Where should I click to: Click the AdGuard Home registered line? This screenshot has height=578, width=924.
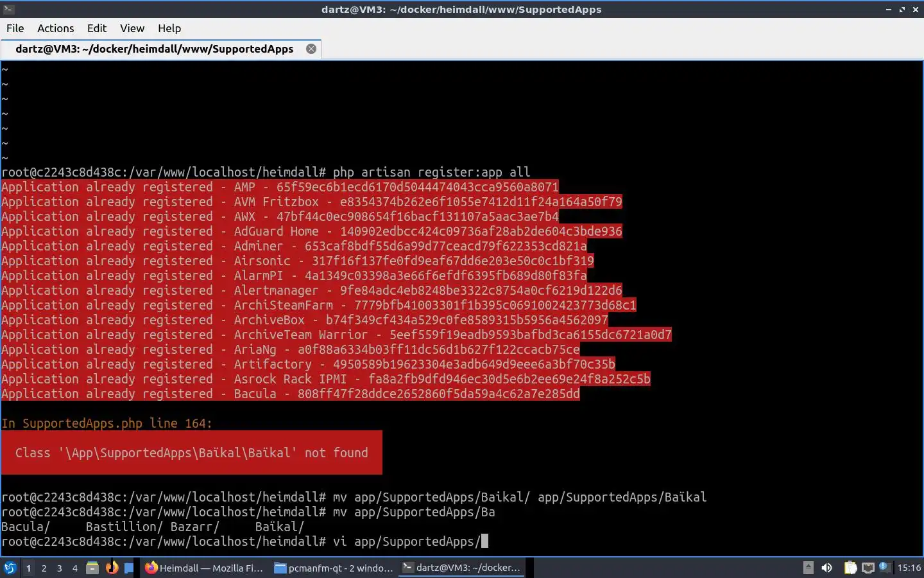click(312, 231)
